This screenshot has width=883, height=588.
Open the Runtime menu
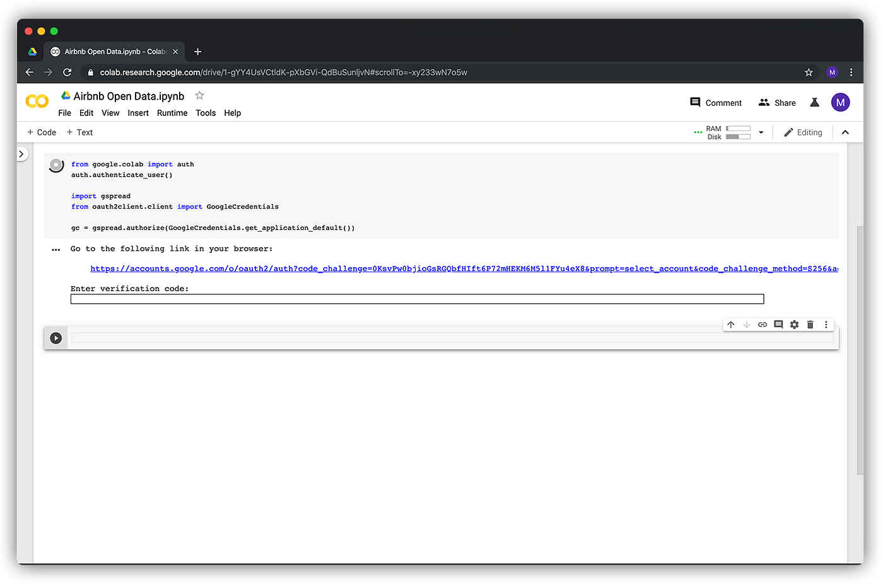(172, 113)
